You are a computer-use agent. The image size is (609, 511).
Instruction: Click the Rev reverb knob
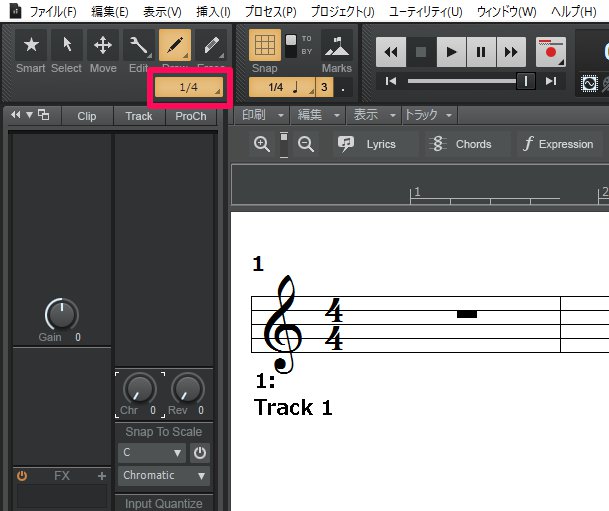[x=188, y=388]
